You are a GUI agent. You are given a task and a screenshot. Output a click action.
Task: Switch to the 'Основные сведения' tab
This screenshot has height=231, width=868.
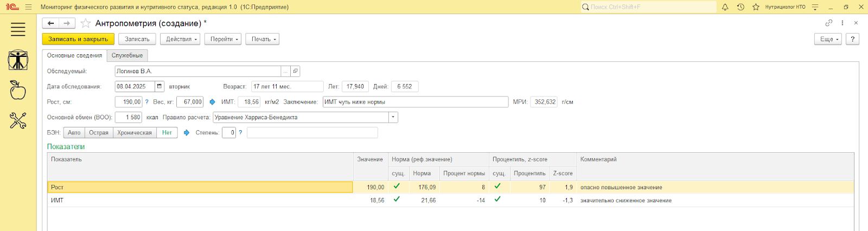[74, 55]
